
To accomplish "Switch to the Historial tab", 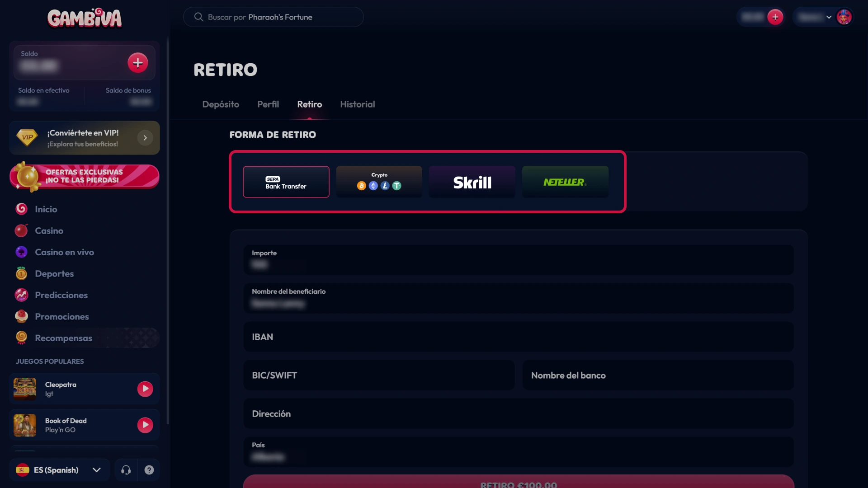I will [x=358, y=104].
